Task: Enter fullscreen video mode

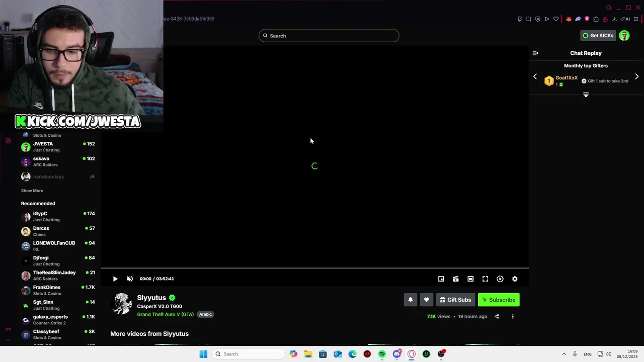Action: [x=485, y=279]
